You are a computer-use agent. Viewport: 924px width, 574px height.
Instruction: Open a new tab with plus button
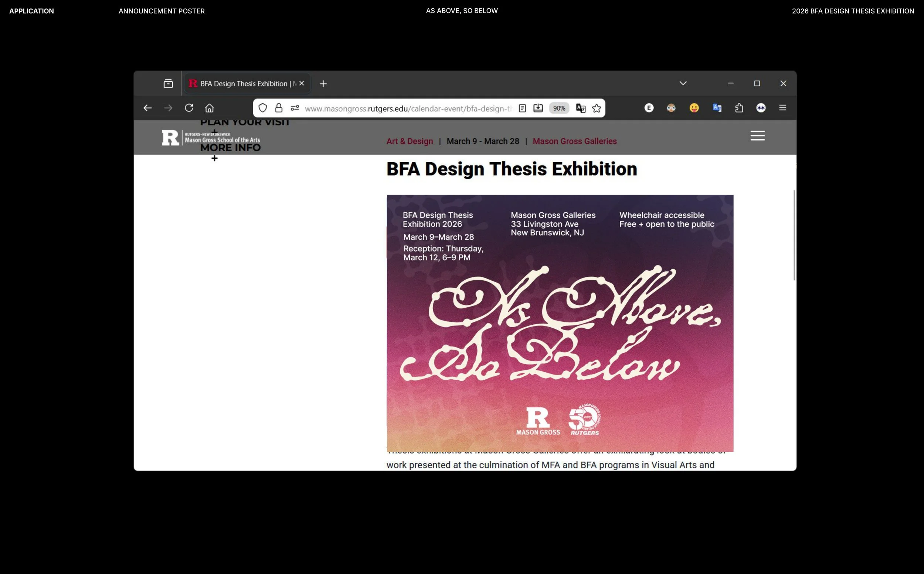(323, 84)
